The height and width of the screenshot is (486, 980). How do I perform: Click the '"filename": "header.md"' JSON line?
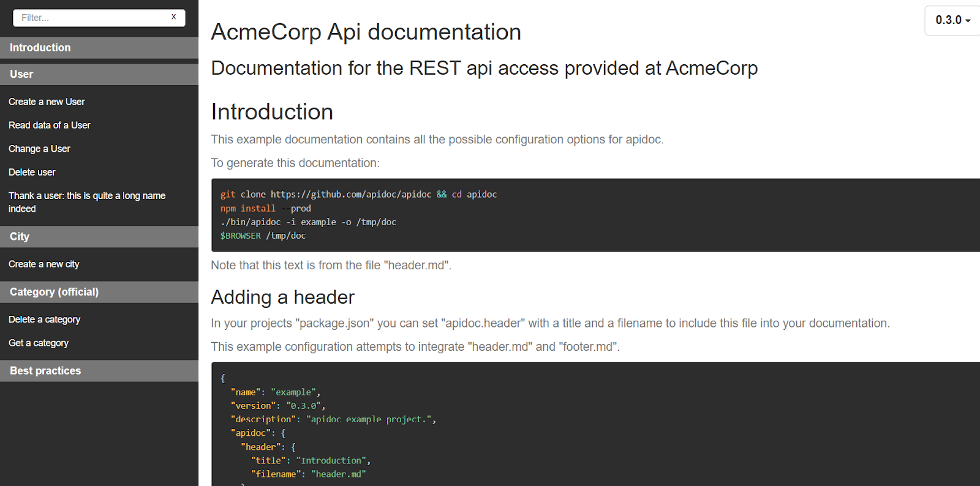[308, 474]
